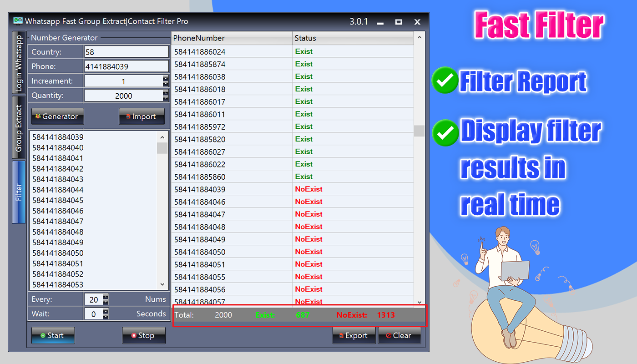Click NoExist status of 584141884046
The width and height of the screenshot is (637, 364).
pyautogui.click(x=308, y=202)
